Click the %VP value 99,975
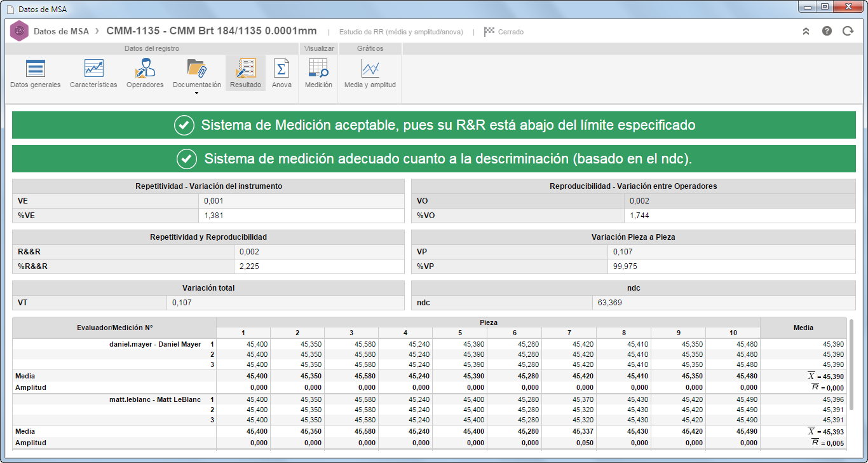868x463 pixels. pyautogui.click(x=625, y=267)
